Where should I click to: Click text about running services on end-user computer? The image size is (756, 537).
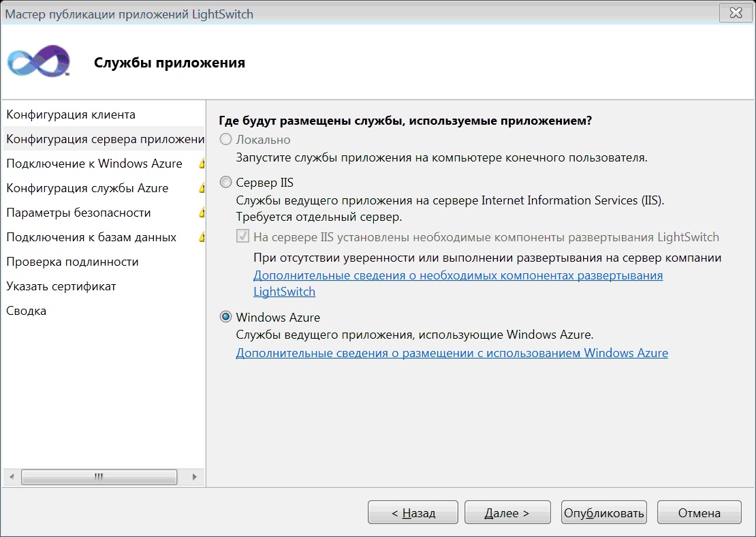[x=441, y=158]
